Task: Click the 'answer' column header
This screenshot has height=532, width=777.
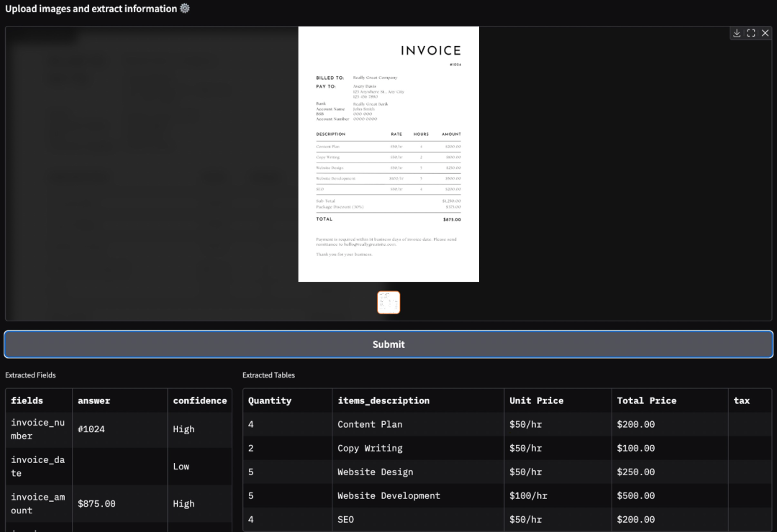Action: 94,400
